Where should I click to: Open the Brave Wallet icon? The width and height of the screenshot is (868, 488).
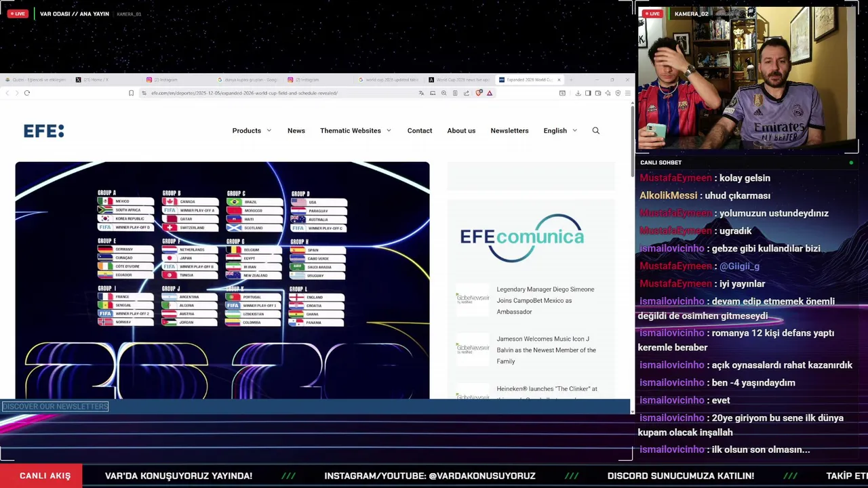(598, 93)
